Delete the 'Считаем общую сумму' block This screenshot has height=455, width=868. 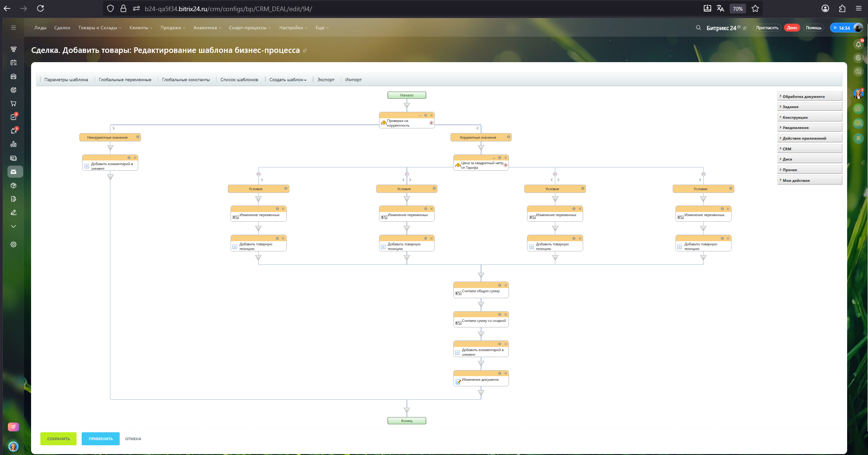point(506,285)
